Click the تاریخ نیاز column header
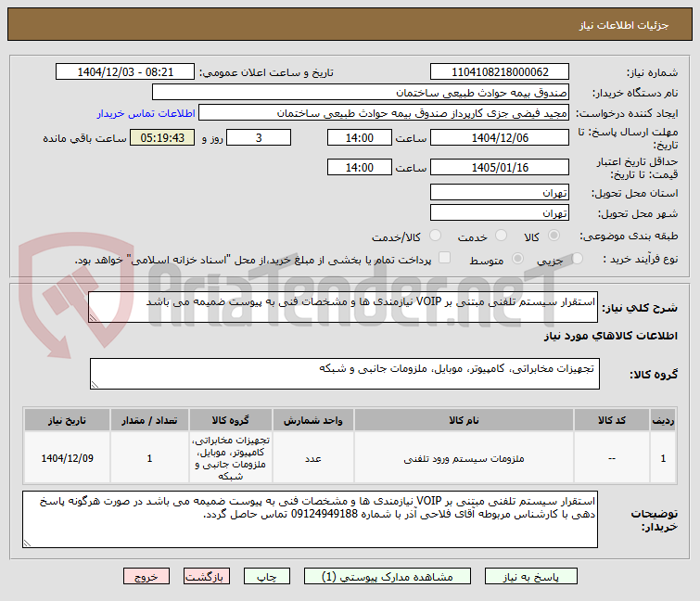 pyautogui.click(x=67, y=420)
